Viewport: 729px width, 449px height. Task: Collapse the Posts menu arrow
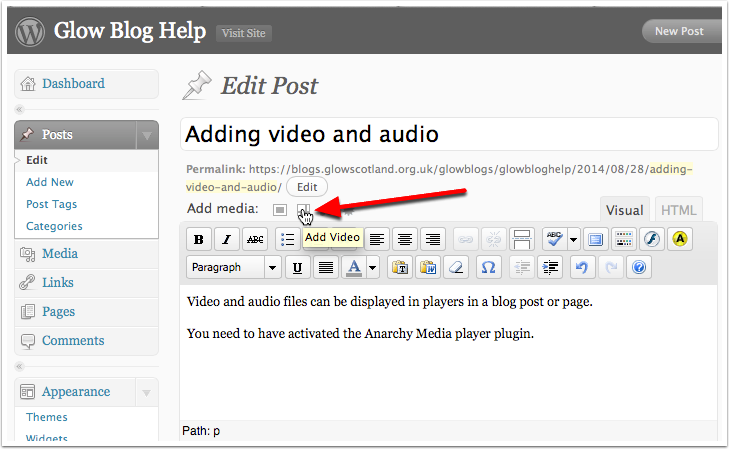pyautogui.click(x=147, y=135)
